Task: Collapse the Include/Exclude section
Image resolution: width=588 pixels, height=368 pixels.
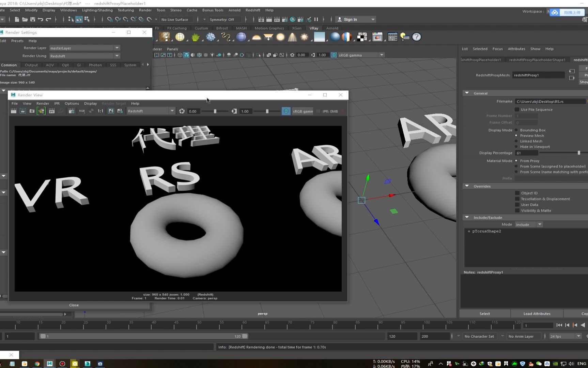Action: (x=467, y=217)
